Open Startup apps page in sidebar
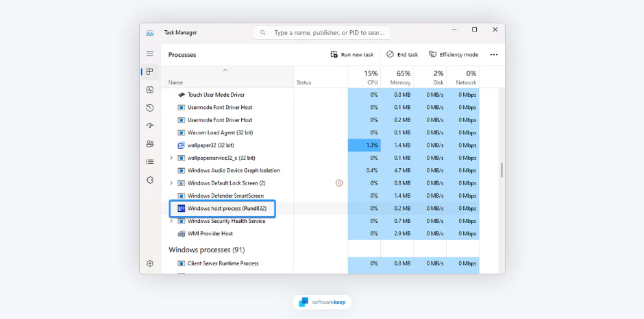Viewport: 644px width, 319px height. [x=150, y=126]
